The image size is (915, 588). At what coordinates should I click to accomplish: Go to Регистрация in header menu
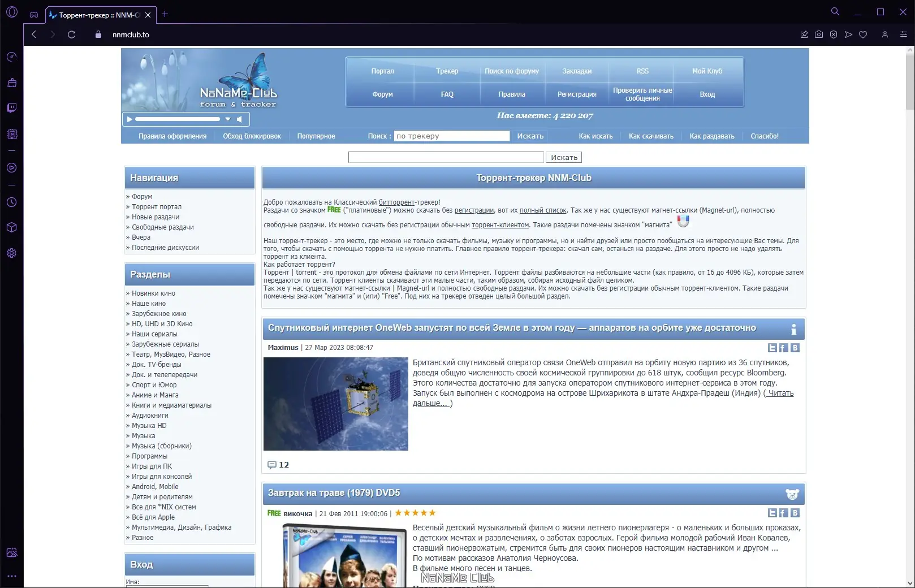577,94
